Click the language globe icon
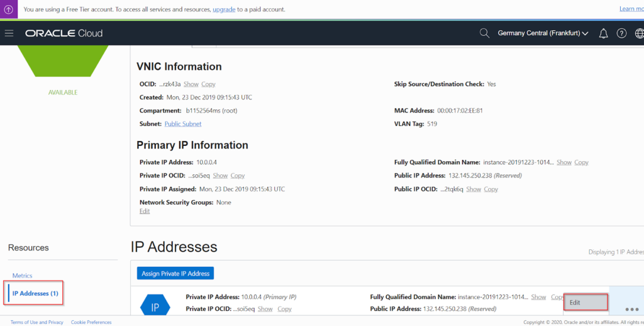Image resolution: width=644 pixels, height=326 pixels. pos(639,33)
